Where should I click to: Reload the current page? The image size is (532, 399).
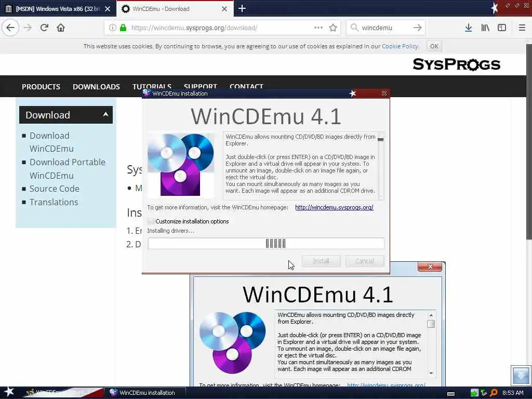[44, 28]
